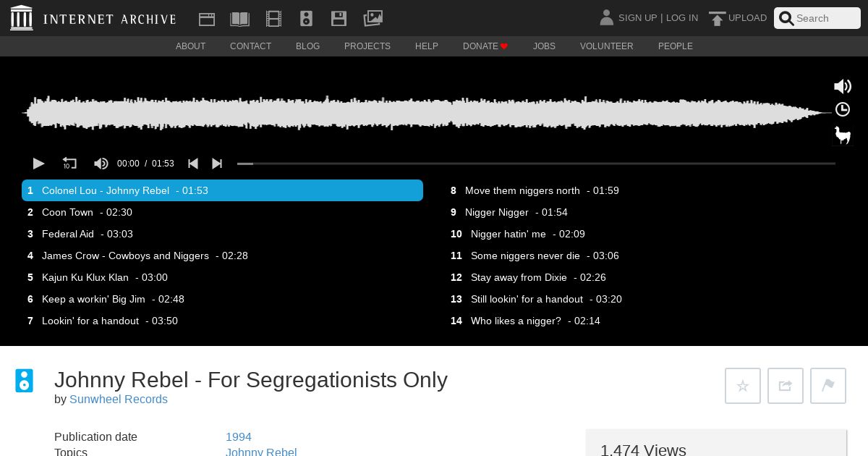Screen dimensions: 868x456
Task: Select track 13 Still lookin' for a handout
Action: click(x=645, y=299)
